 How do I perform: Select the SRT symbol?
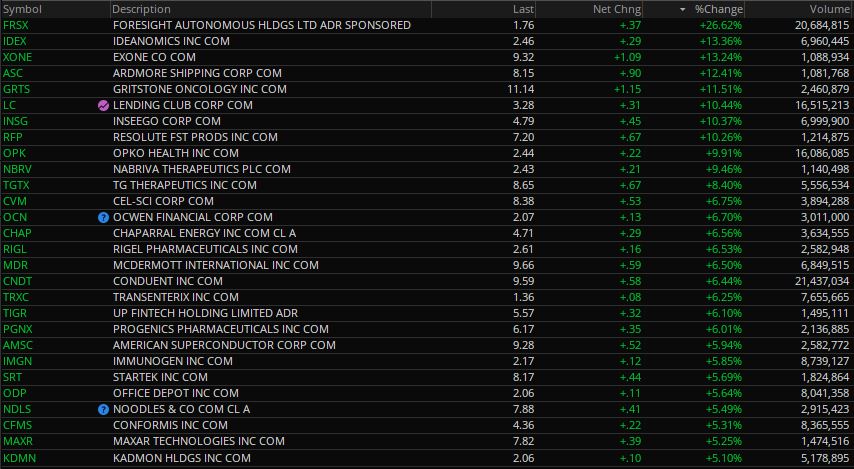coord(13,377)
